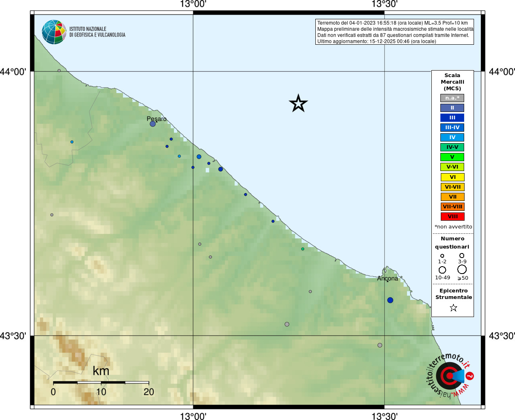Click the IV light-blue legend swatch

coord(452,137)
